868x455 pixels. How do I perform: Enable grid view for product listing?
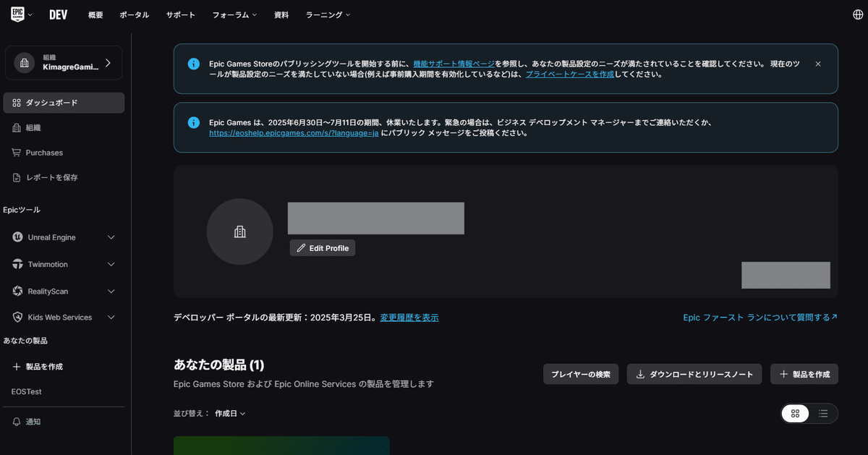(795, 413)
